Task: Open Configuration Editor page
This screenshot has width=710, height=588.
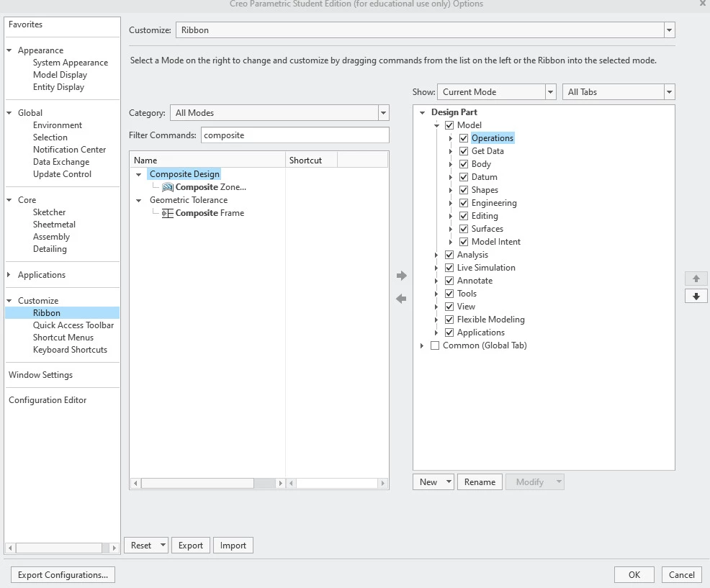Action: click(48, 400)
